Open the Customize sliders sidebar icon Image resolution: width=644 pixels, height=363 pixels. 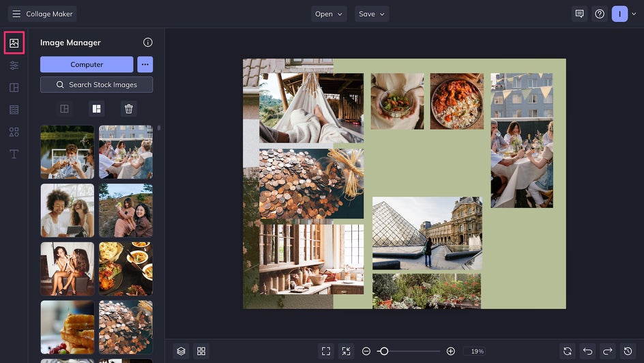click(14, 66)
